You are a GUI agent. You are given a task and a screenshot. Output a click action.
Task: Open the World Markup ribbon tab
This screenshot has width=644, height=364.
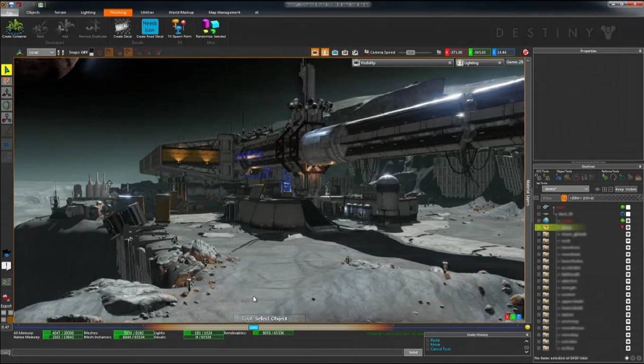pyautogui.click(x=181, y=12)
